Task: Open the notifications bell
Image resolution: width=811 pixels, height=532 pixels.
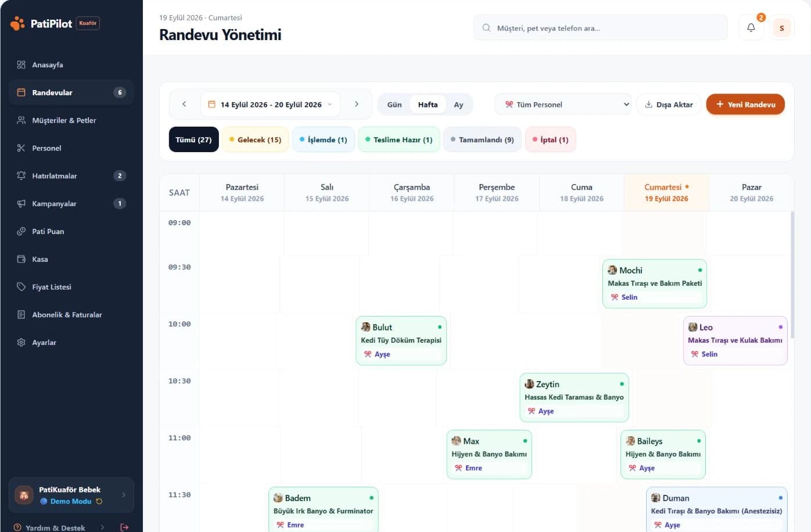Action: point(751,27)
